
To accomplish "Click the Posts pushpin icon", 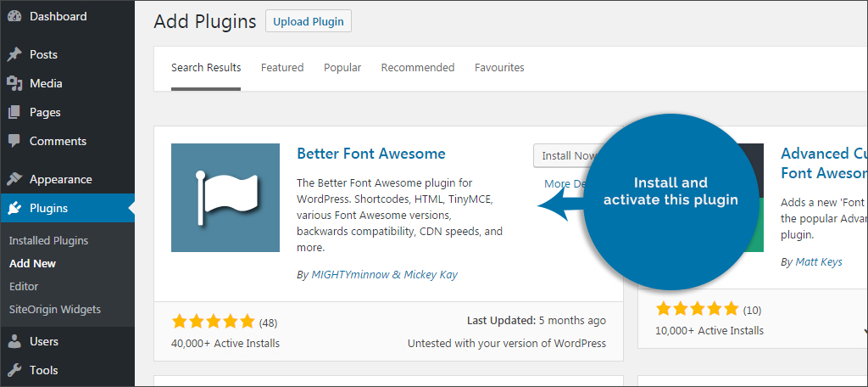I will [x=14, y=54].
